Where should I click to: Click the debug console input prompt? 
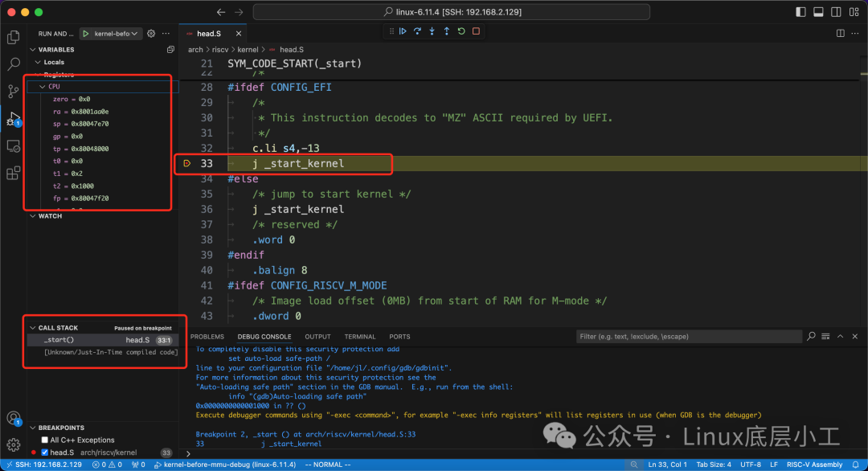click(x=526, y=454)
